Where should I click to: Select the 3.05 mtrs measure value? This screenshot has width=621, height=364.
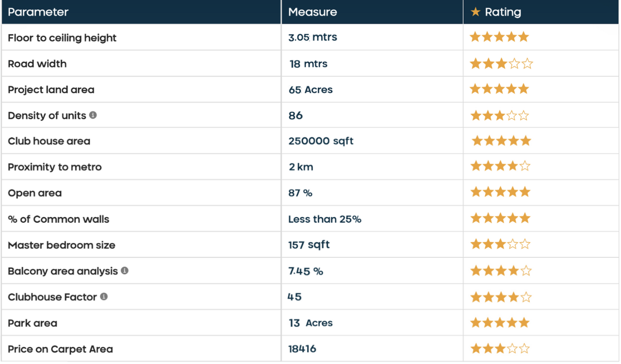[313, 38]
